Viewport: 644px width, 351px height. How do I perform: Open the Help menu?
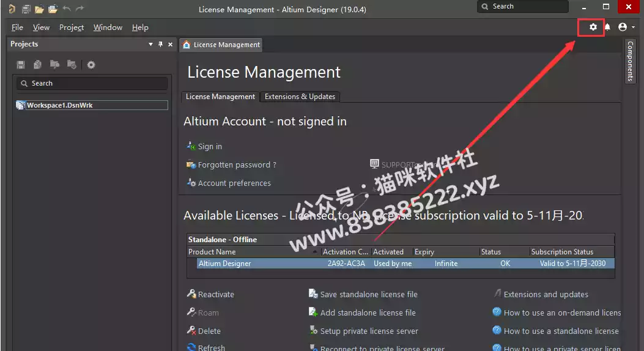(140, 28)
